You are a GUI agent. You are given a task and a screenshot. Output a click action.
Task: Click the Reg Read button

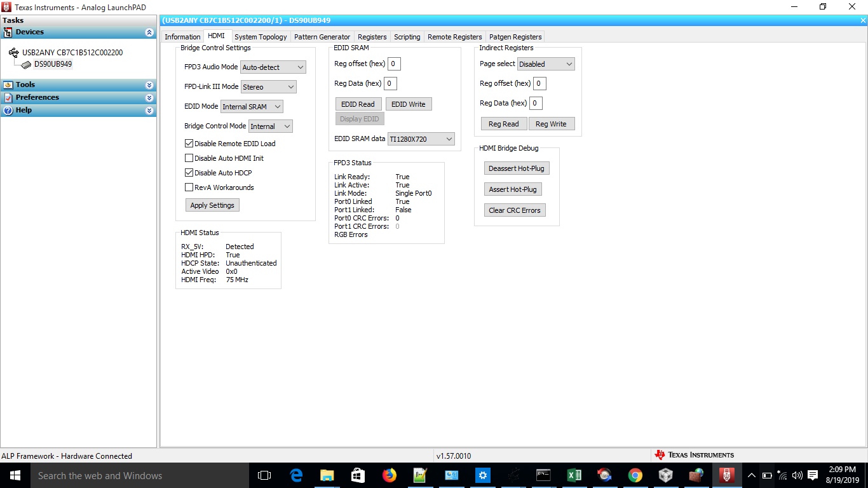point(504,124)
